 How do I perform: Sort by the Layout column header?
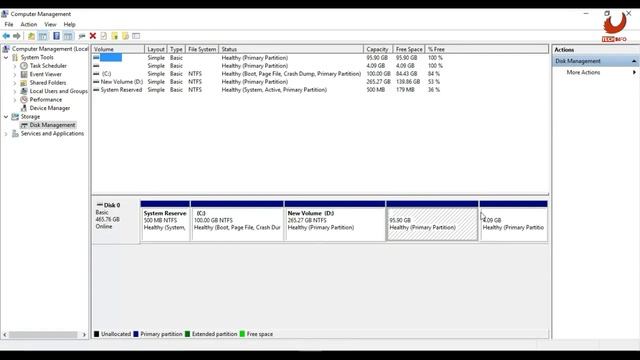pyautogui.click(x=156, y=49)
